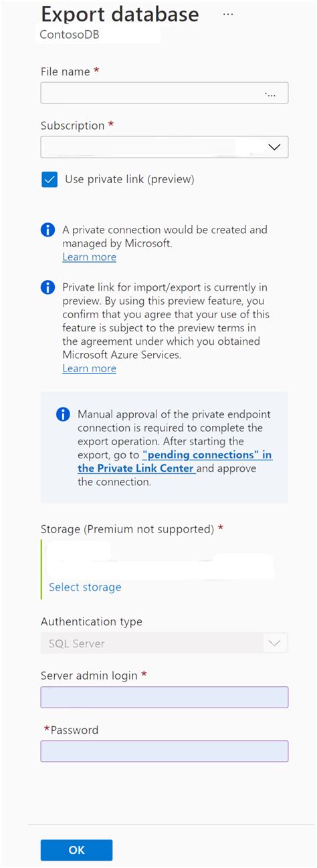
Task: Click the info icon beside private connection notice
Action: pyautogui.click(x=48, y=230)
